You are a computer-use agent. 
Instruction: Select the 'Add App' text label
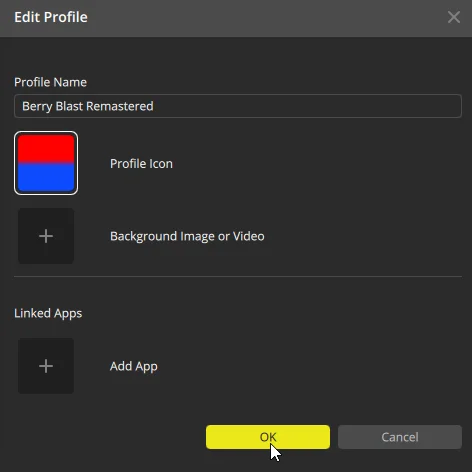pyautogui.click(x=134, y=366)
